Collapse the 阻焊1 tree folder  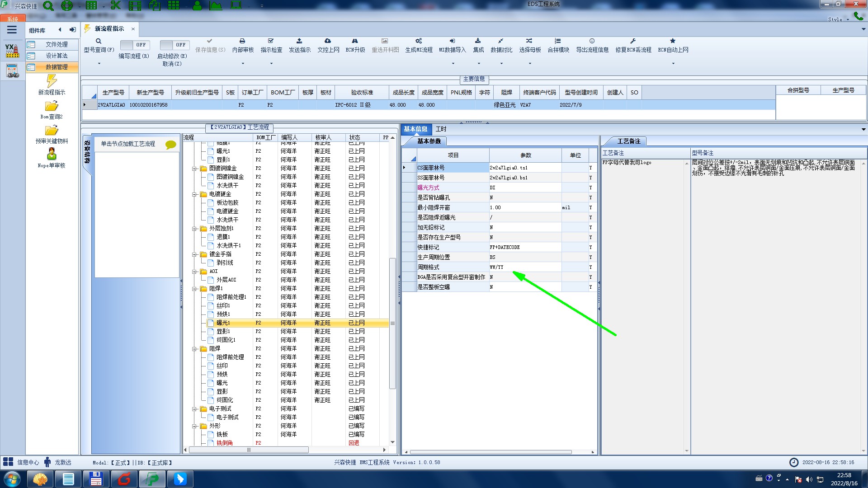coord(194,289)
